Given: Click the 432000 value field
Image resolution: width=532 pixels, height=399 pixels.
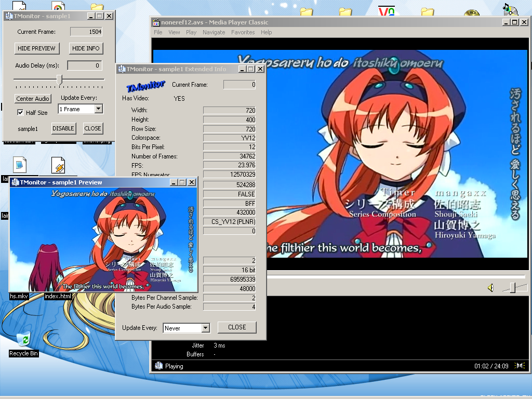Looking at the screenshot, I should (229, 212).
